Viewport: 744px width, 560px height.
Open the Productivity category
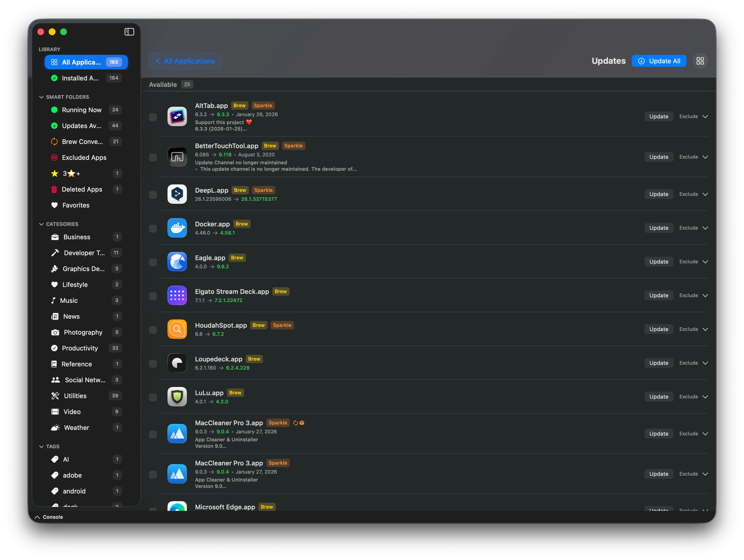click(x=86, y=348)
